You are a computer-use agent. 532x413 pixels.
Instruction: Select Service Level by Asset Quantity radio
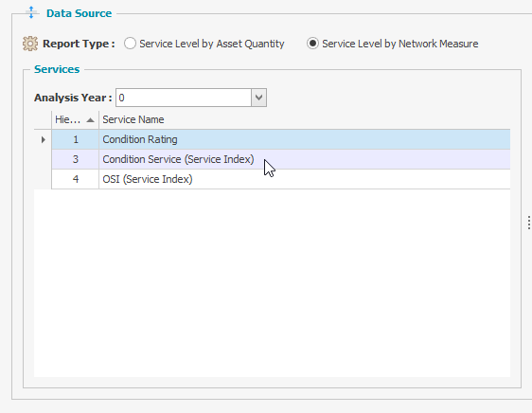[130, 44]
